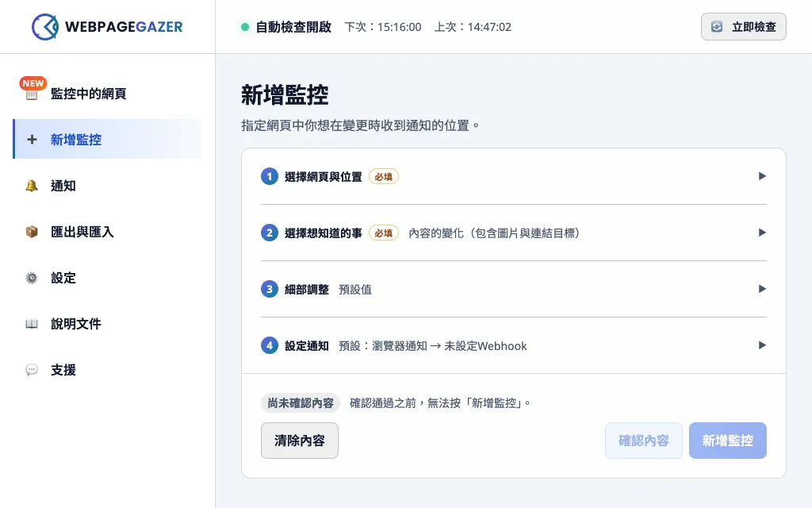Click the box icon for 匯出與匯入

[32, 232]
